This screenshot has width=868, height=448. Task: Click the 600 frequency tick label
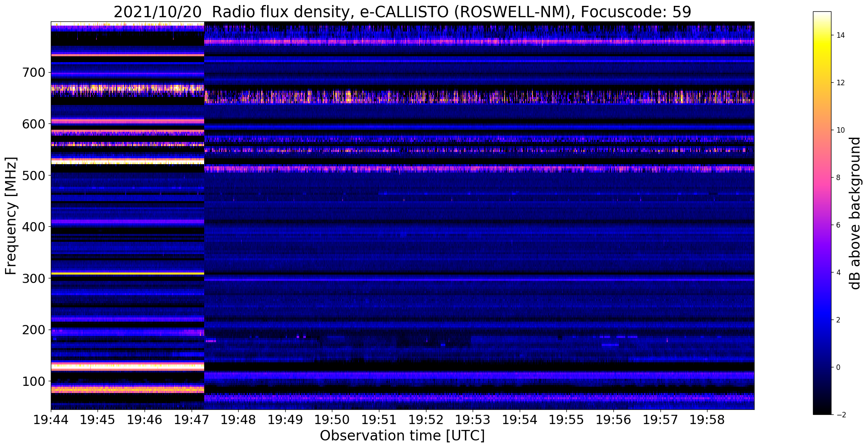33,124
